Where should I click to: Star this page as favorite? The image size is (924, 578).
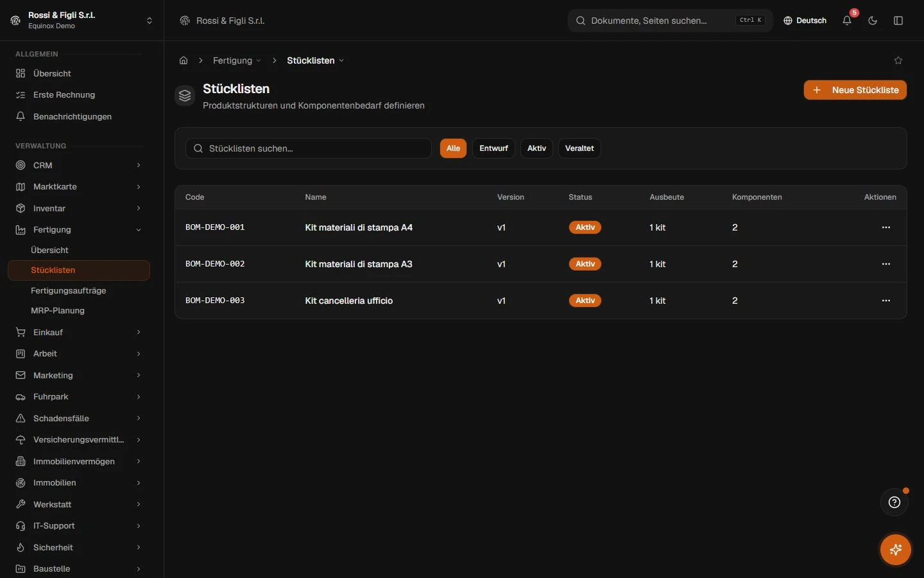coord(898,60)
